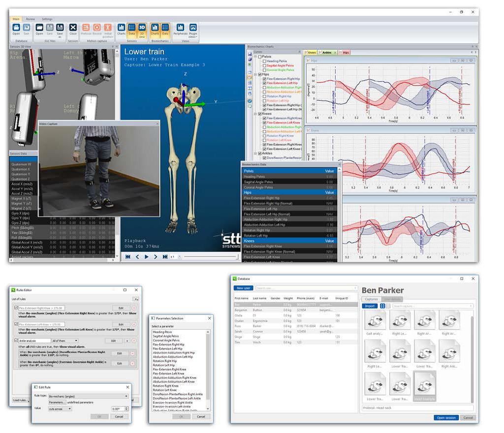Add a child rule to Ankle analysis
Image resolution: width=504 pixels, height=433 pixels.
[x=127, y=340]
